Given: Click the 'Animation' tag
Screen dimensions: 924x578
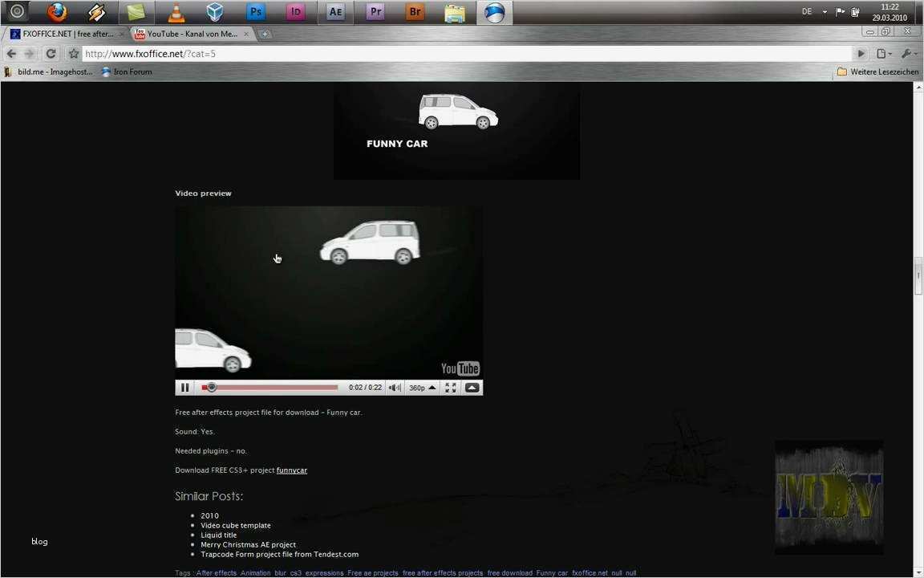Looking at the screenshot, I should (255, 573).
